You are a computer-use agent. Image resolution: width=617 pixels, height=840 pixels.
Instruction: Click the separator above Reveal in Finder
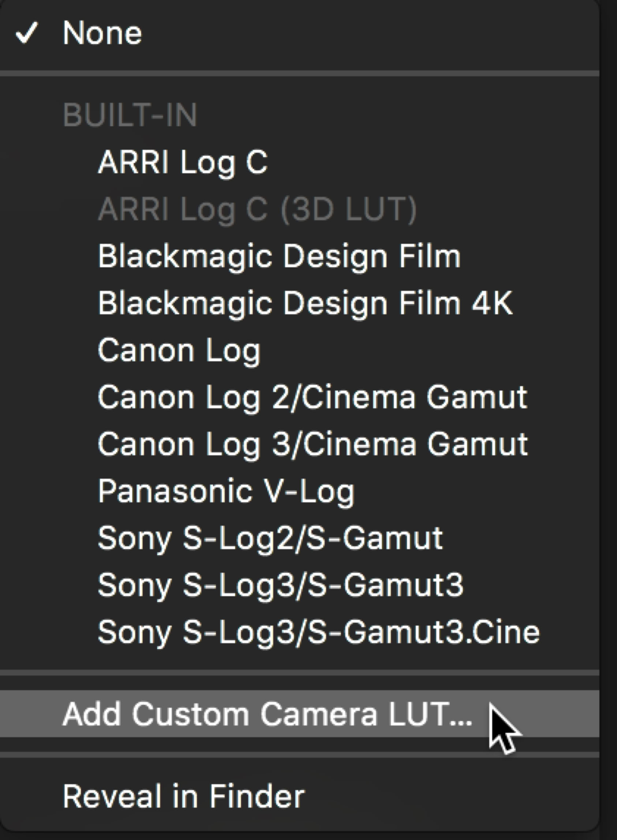[x=299, y=755]
